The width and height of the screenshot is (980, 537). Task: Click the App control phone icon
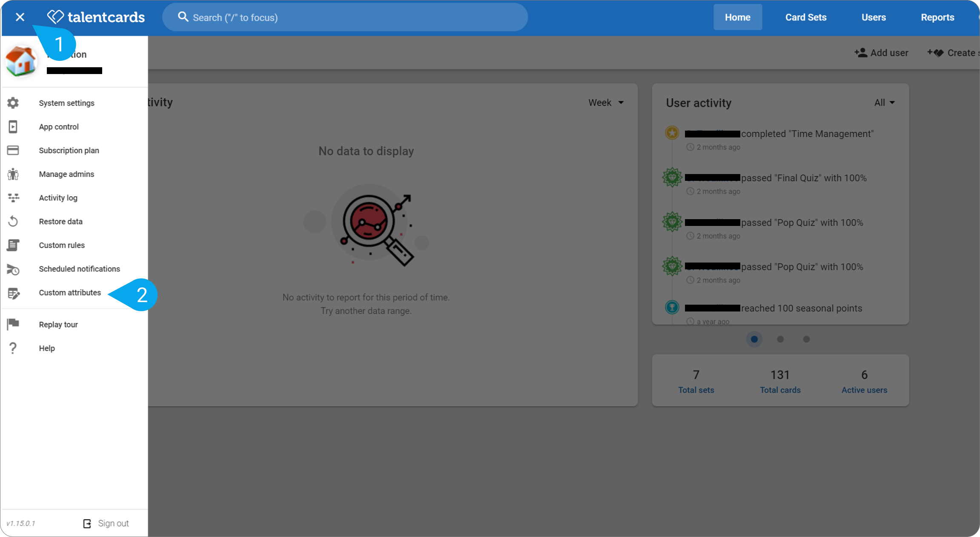(x=13, y=127)
